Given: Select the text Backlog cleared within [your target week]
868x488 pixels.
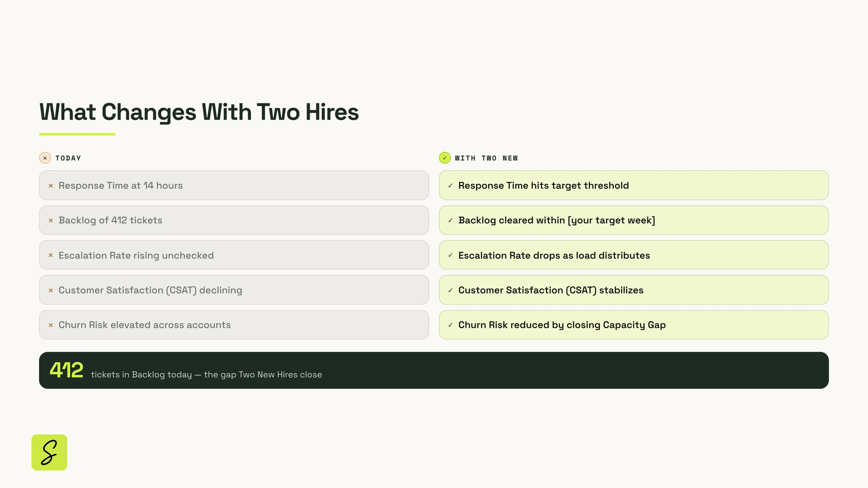Looking at the screenshot, I should point(557,220).
